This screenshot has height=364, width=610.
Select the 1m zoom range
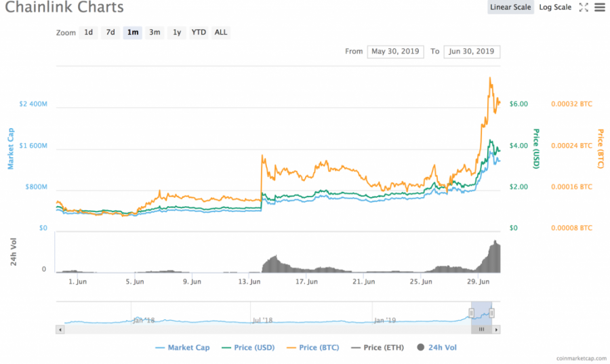point(133,33)
